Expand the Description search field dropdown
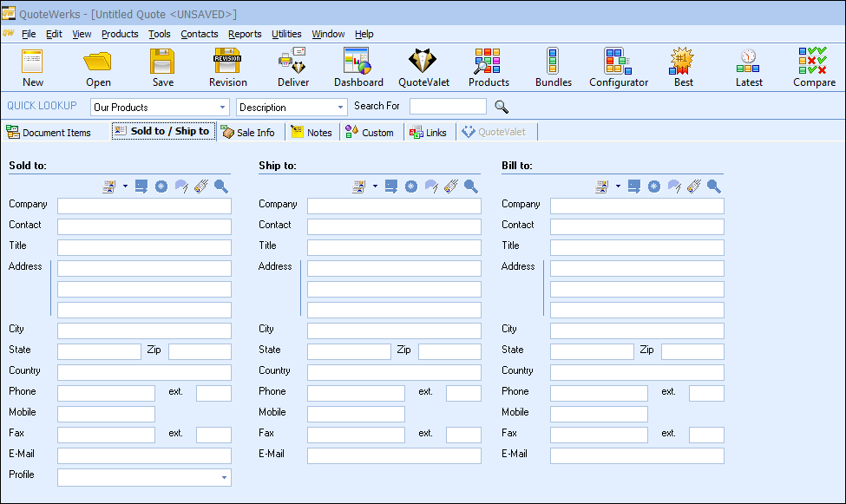 pyautogui.click(x=340, y=108)
